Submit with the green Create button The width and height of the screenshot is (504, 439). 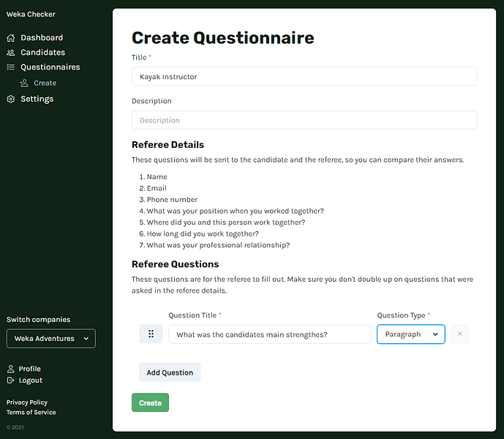tap(150, 403)
